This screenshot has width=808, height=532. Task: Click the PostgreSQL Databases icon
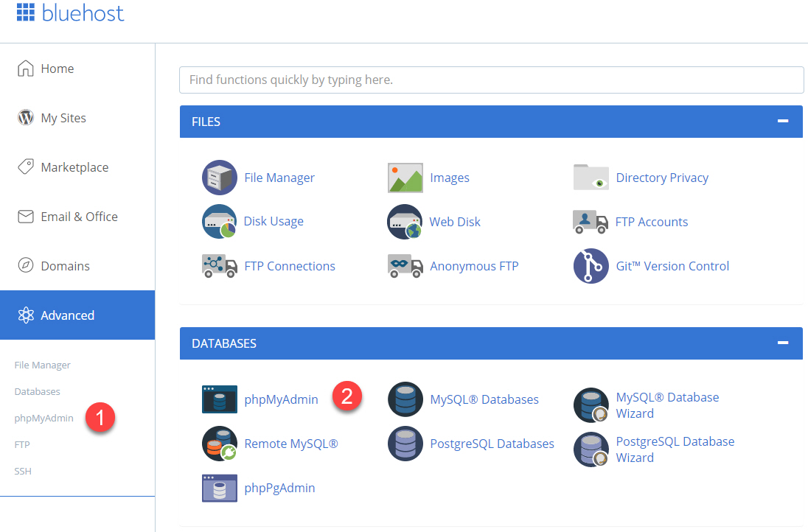405,444
